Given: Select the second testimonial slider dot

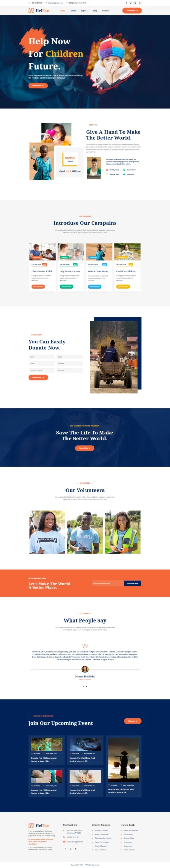Looking at the screenshot, I should pos(86,686).
